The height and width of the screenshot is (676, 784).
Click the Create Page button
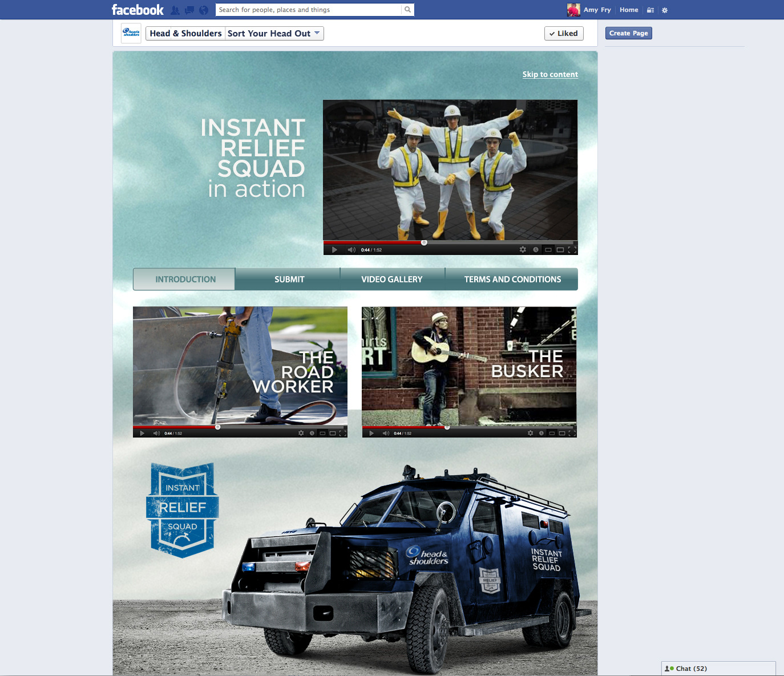[x=628, y=33]
